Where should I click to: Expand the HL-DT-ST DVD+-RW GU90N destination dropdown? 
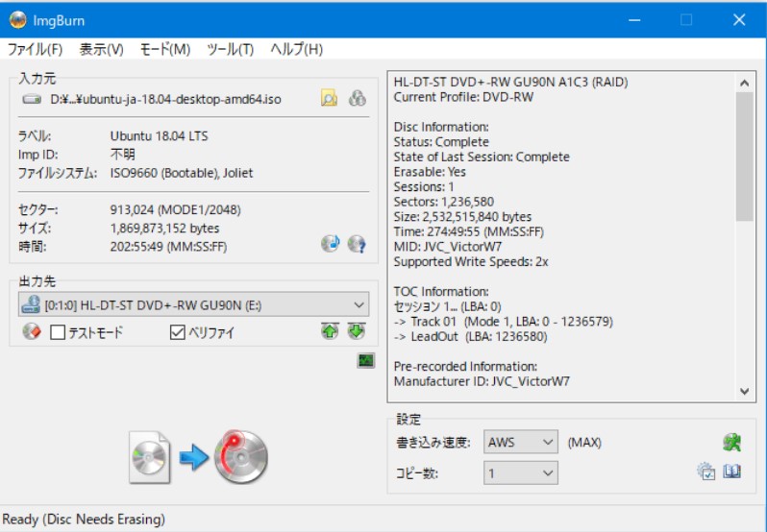coord(194,304)
